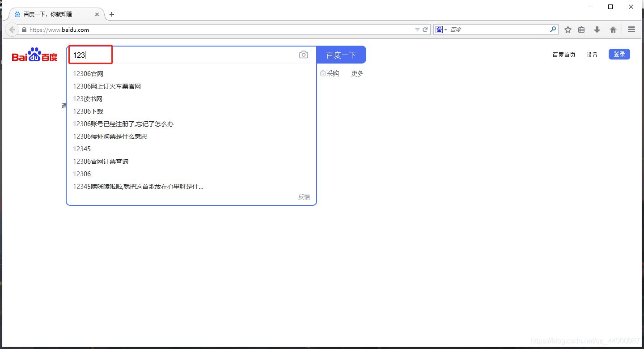The width and height of the screenshot is (644, 349).
Task: Open URL history dropdown arrow
Action: click(417, 30)
